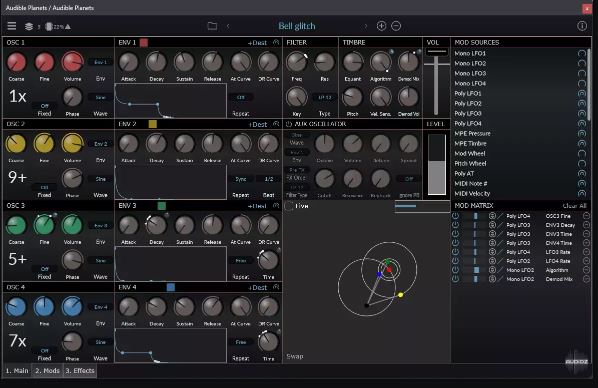This screenshot has width=598, height=388.
Task: Click Clear All in the Mod Matrix
Action: (x=574, y=206)
